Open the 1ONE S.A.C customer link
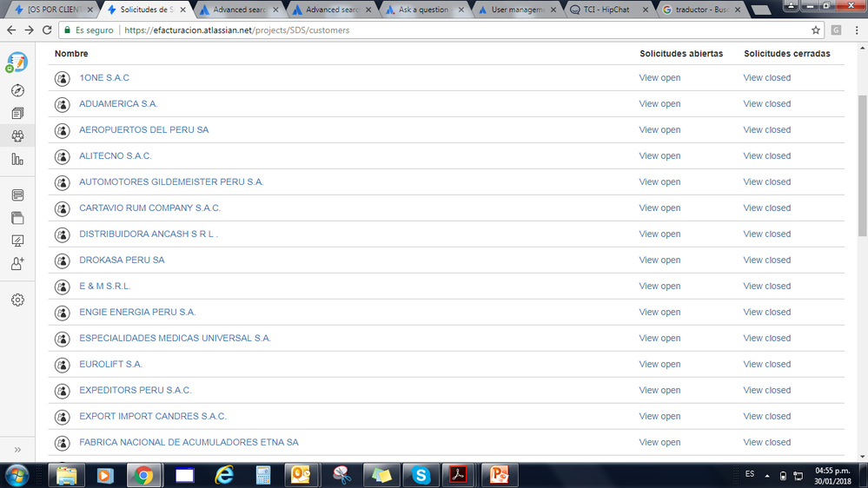The image size is (868, 488). pos(104,78)
